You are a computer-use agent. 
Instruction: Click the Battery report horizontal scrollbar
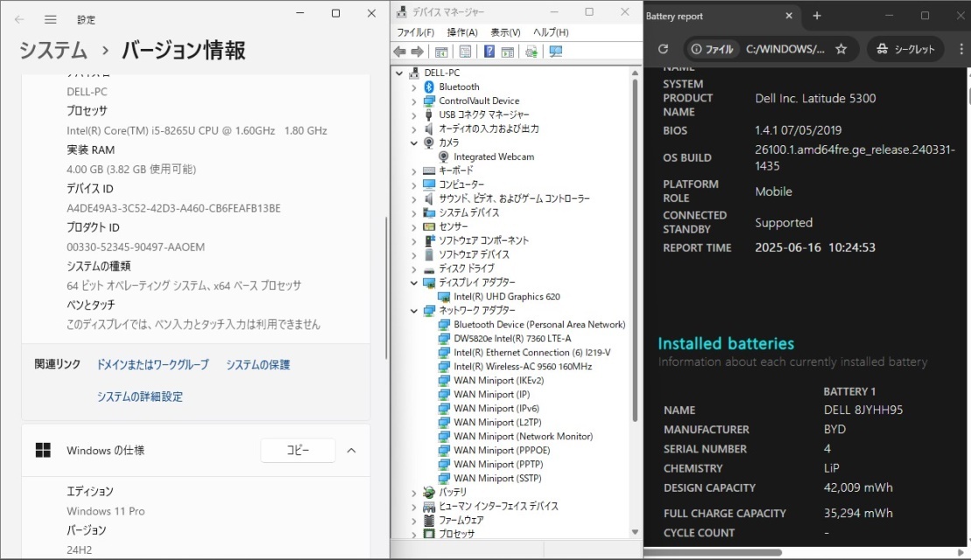tap(712, 552)
